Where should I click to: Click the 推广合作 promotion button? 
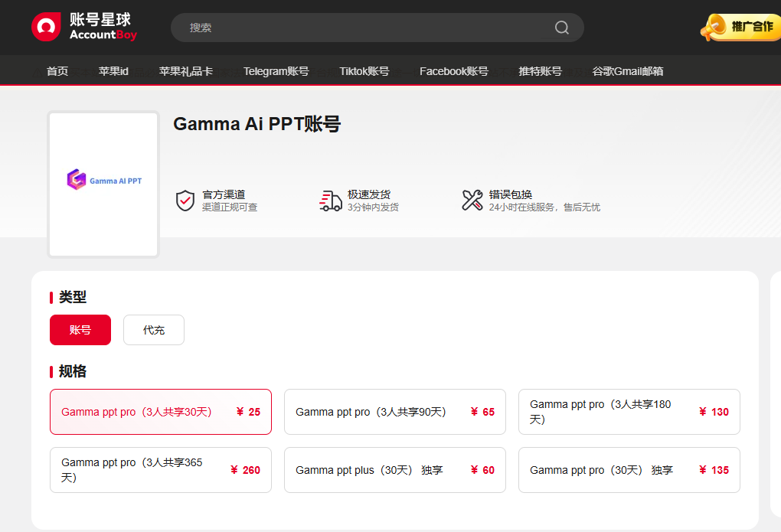740,28
